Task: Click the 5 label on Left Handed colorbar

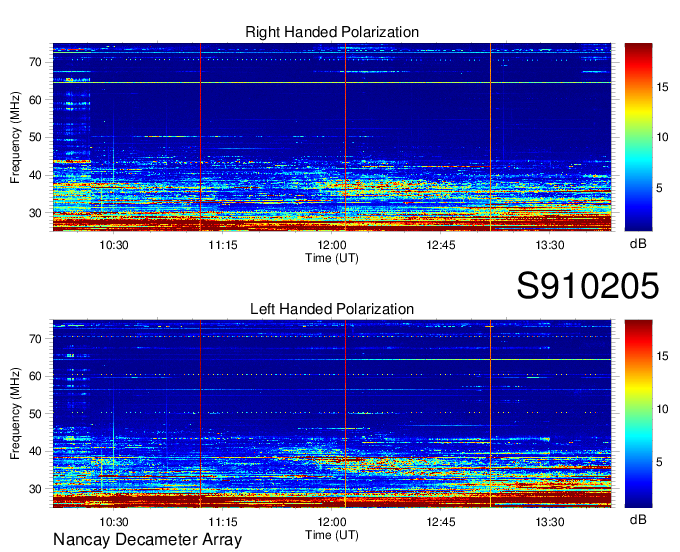Action: (x=659, y=462)
